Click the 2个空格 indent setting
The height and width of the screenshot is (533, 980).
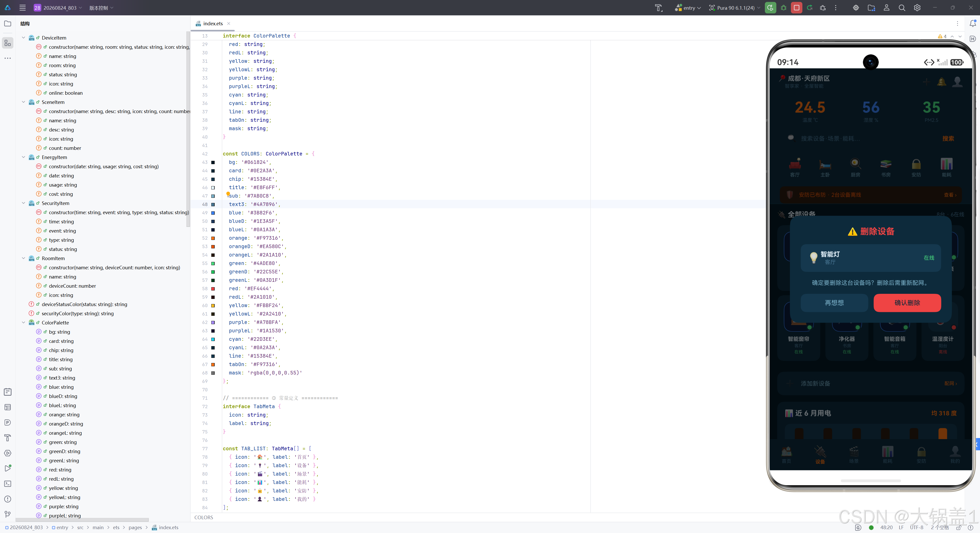pyautogui.click(x=939, y=527)
